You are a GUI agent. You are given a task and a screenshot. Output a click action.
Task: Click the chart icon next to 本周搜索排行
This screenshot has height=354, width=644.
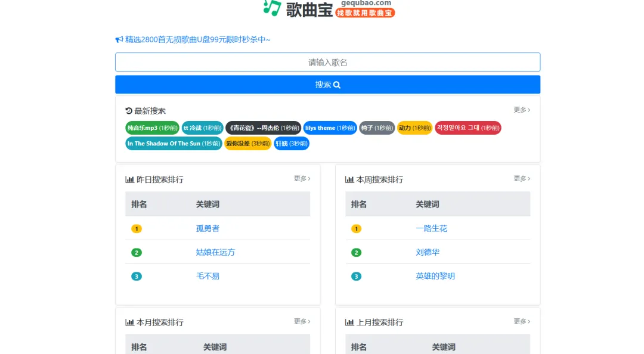pos(349,178)
